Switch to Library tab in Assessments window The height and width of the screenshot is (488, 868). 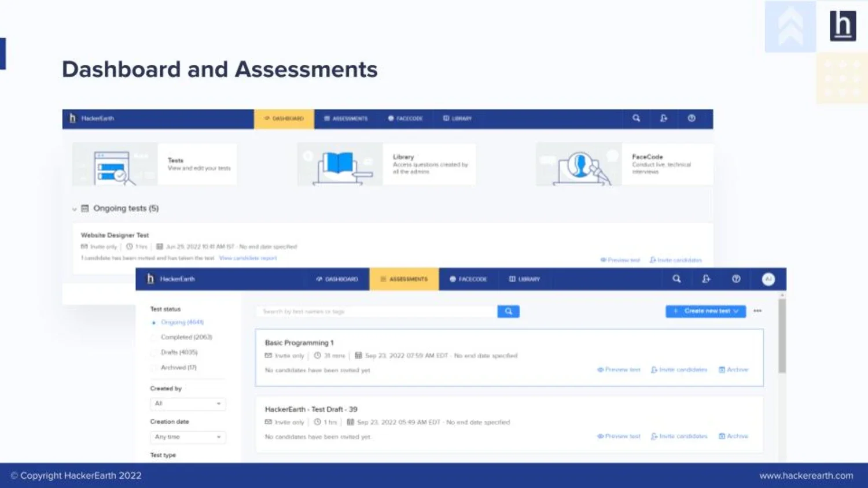(x=524, y=279)
